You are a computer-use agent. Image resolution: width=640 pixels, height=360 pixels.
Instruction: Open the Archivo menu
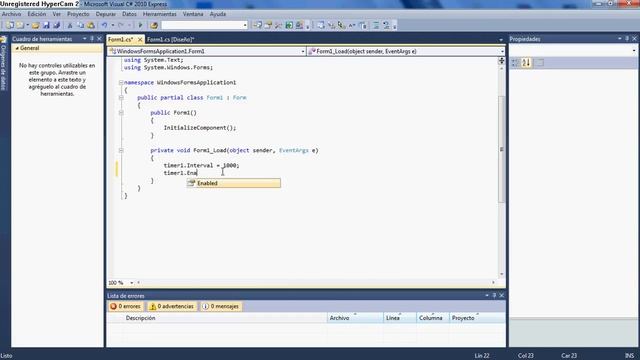pyautogui.click(x=11, y=14)
